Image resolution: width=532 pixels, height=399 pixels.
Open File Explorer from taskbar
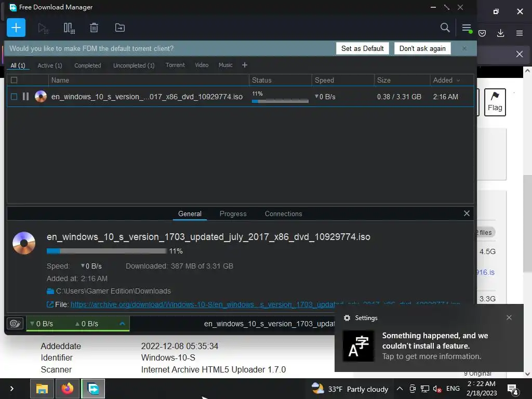pyautogui.click(x=42, y=389)
